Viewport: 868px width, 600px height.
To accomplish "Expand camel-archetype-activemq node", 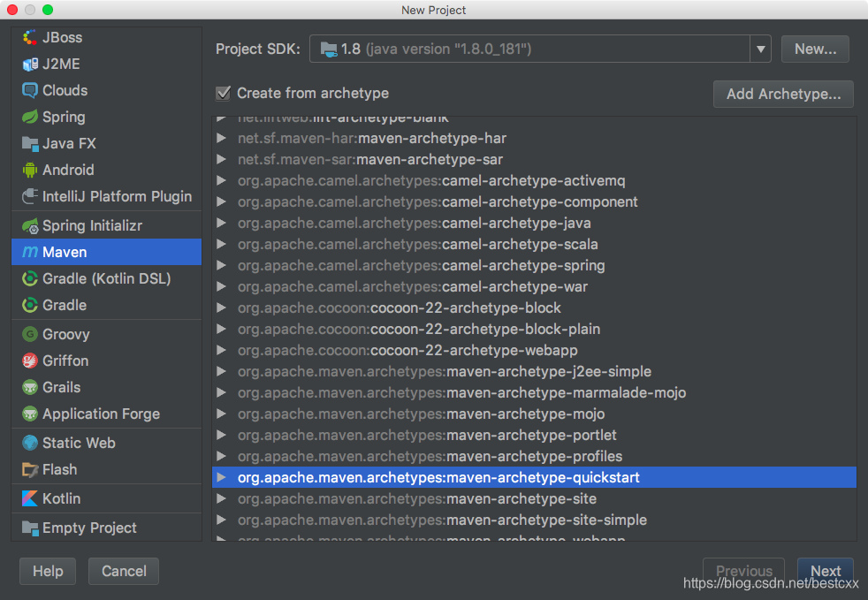I will click(222, 180).
